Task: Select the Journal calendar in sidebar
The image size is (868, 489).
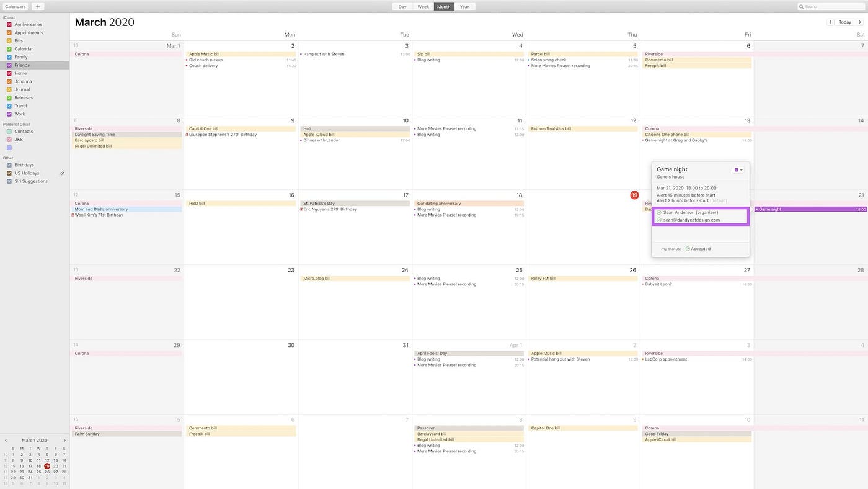Action: tap(22, 89)
